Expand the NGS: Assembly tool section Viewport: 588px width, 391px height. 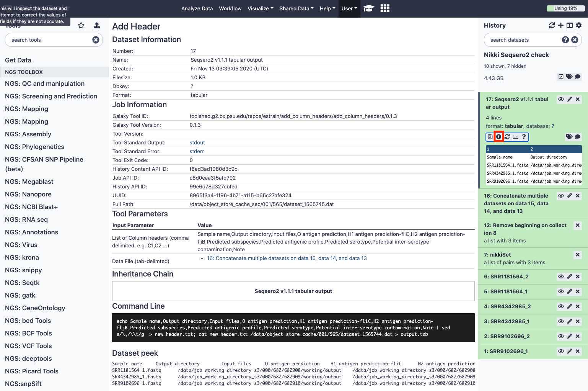[28, 134]
